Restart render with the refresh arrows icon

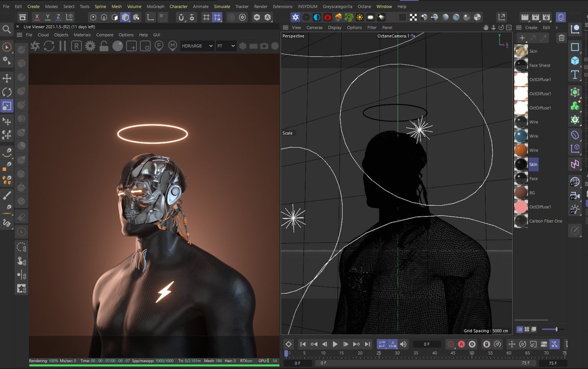coord(49,46)
